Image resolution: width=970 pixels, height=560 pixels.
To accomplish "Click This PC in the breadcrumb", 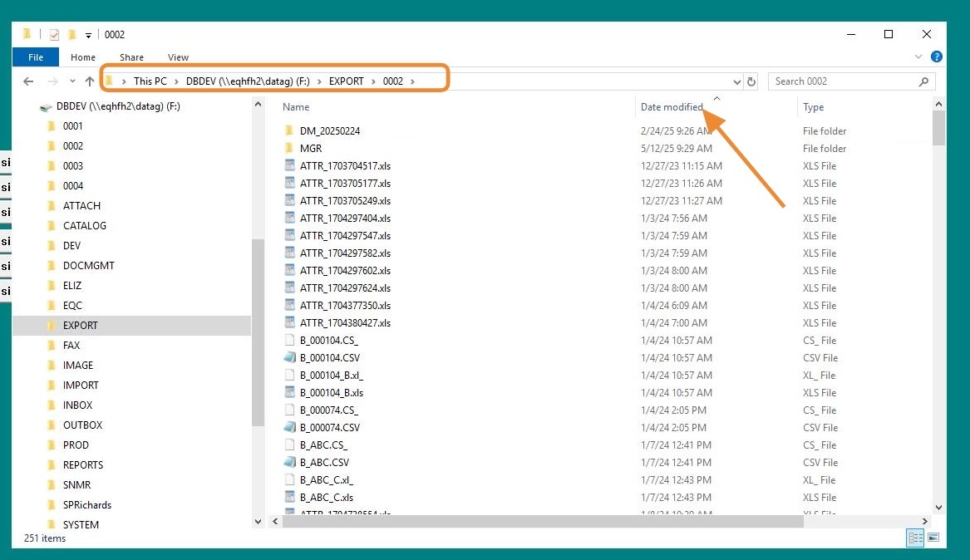I will coord(150,81).
